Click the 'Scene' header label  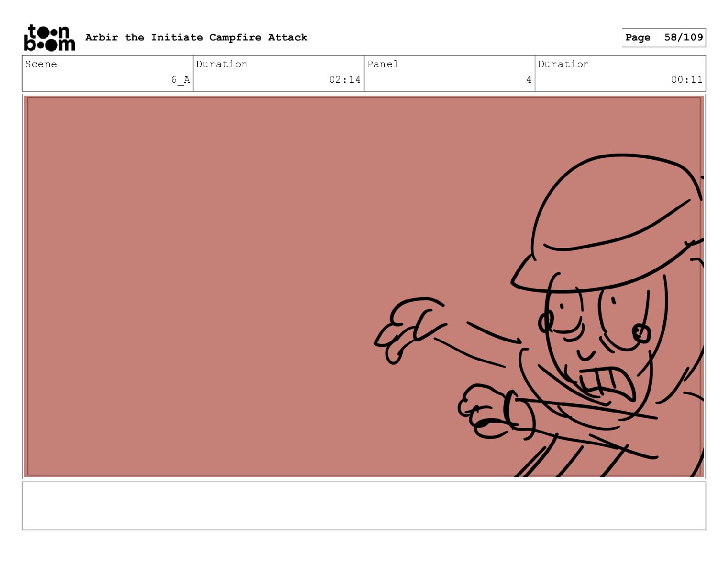41,64
